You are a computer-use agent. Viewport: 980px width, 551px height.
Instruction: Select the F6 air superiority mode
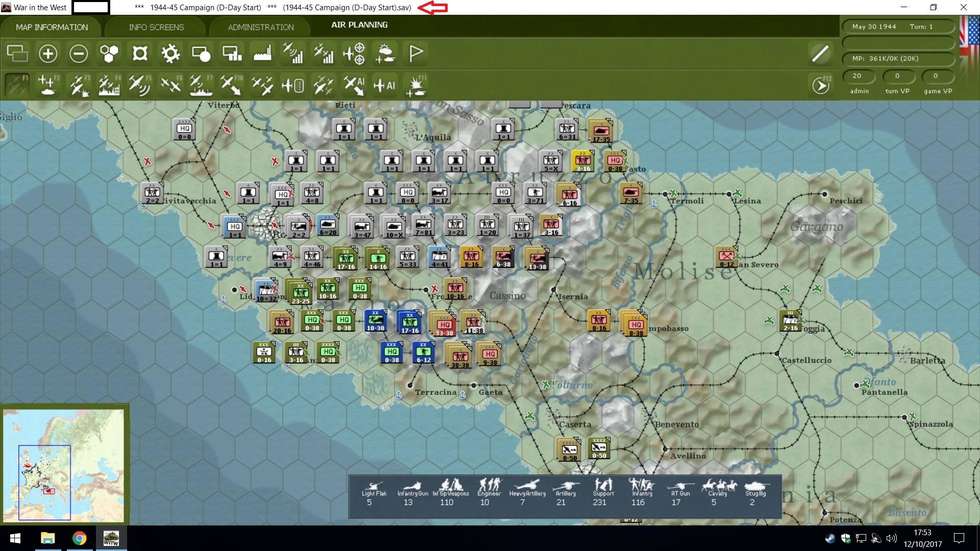tap(170, 85)
